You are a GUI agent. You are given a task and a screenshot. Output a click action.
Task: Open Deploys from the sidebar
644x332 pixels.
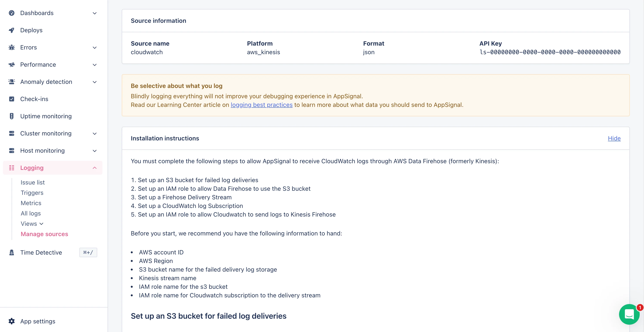point(31,30)
